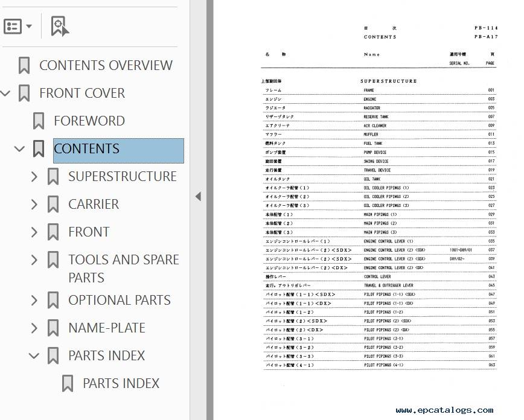Click the CONTENTS page title
The width and height of the screenshot is (524, 420).
click(x=380, y=37)
